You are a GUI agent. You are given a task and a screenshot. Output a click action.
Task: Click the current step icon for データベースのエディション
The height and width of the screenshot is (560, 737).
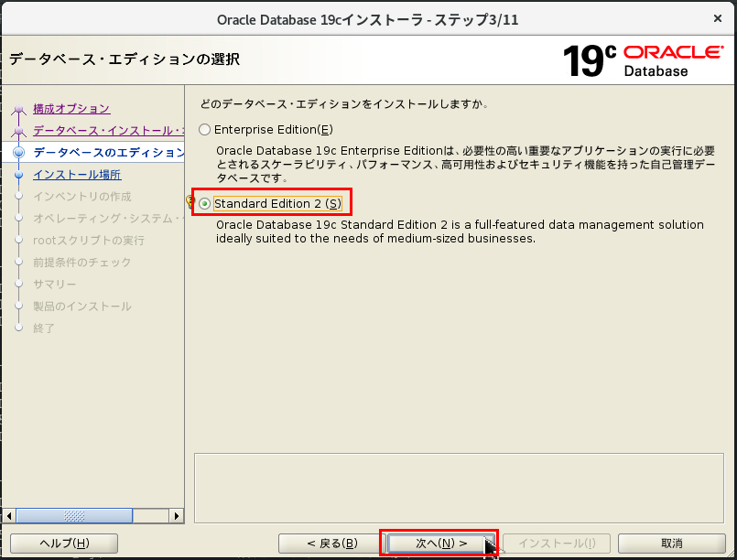pyautogui.click(x=19, y=153)
